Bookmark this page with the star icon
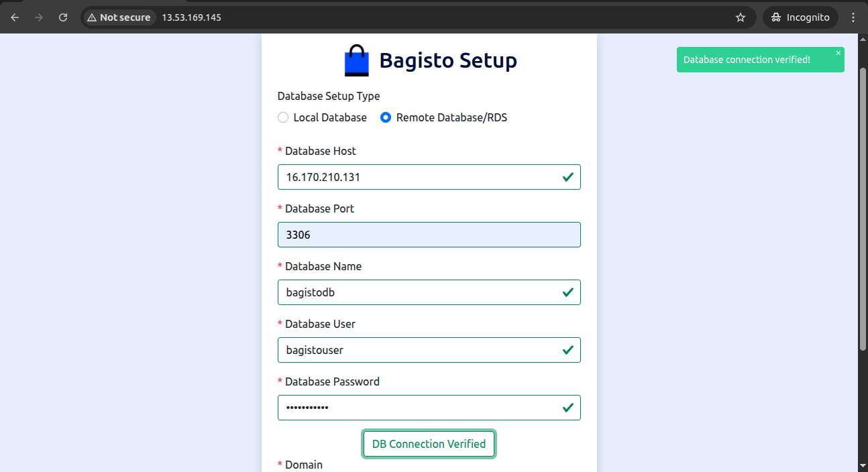 tap(741, 17)
